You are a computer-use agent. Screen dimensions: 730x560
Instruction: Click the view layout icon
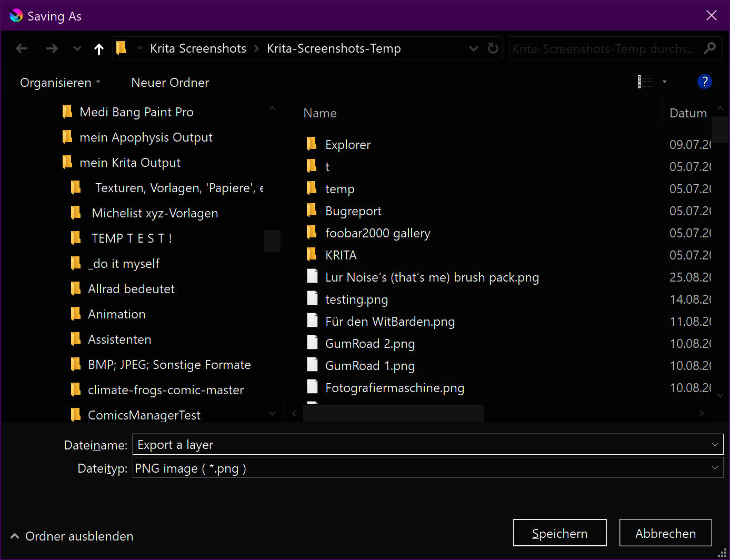(x=645, y=82)
